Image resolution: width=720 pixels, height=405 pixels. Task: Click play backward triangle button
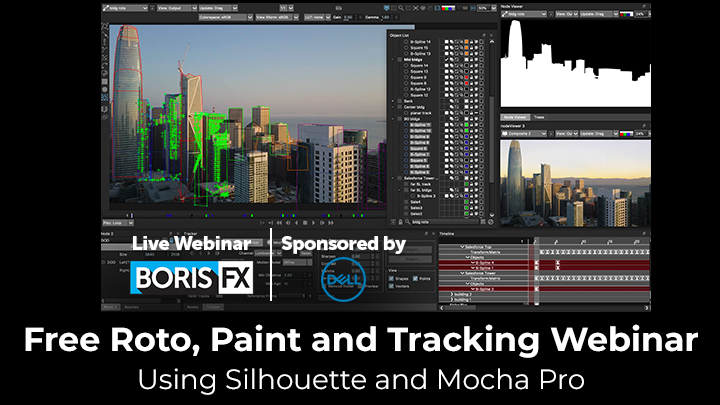pyautogui.click(x=297, y=223)
